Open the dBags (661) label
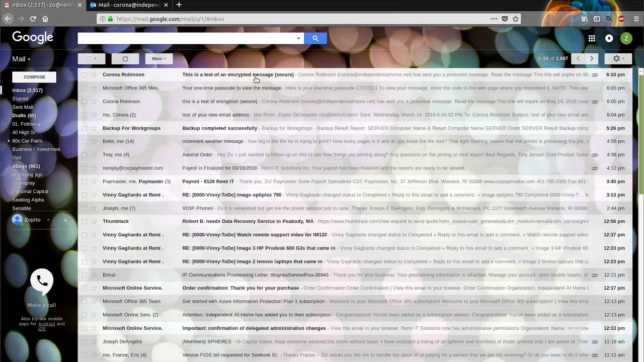 click(x=26, y=166)
